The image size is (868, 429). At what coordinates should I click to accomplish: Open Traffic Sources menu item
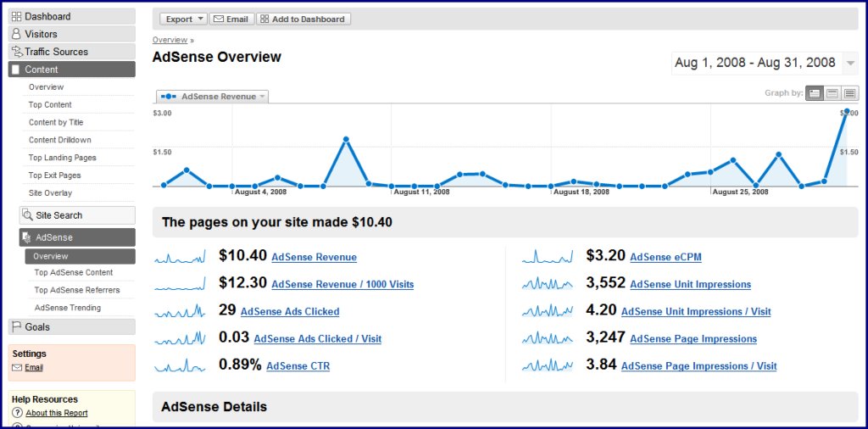72,52
